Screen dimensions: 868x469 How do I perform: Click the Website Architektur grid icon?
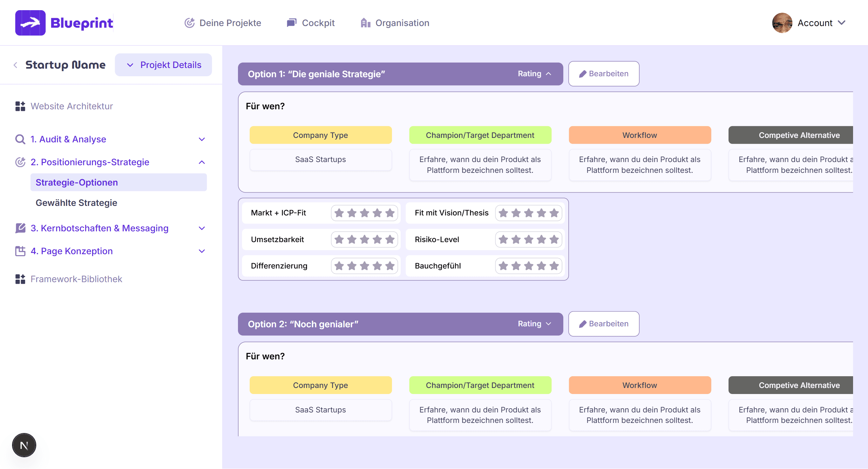coord(20,106)
